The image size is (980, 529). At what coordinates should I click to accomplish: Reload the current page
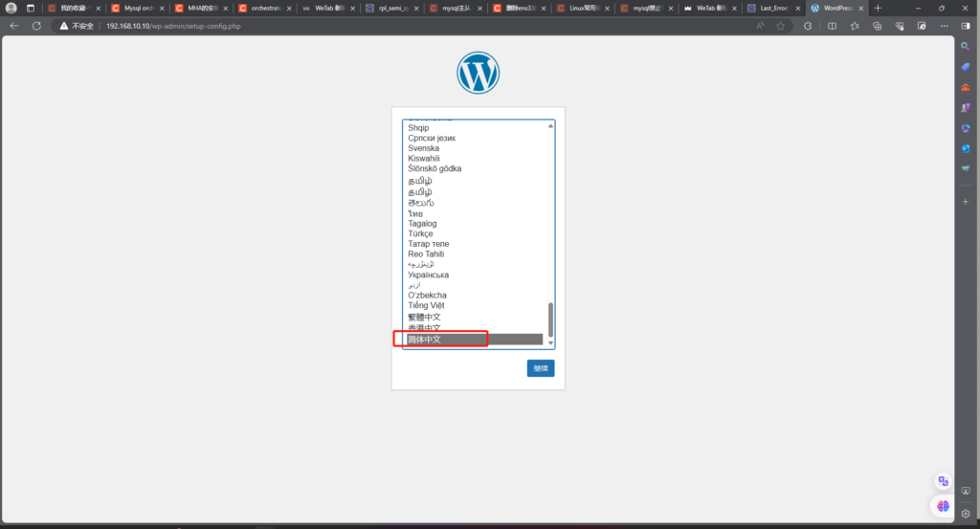(x=37, y=26)
